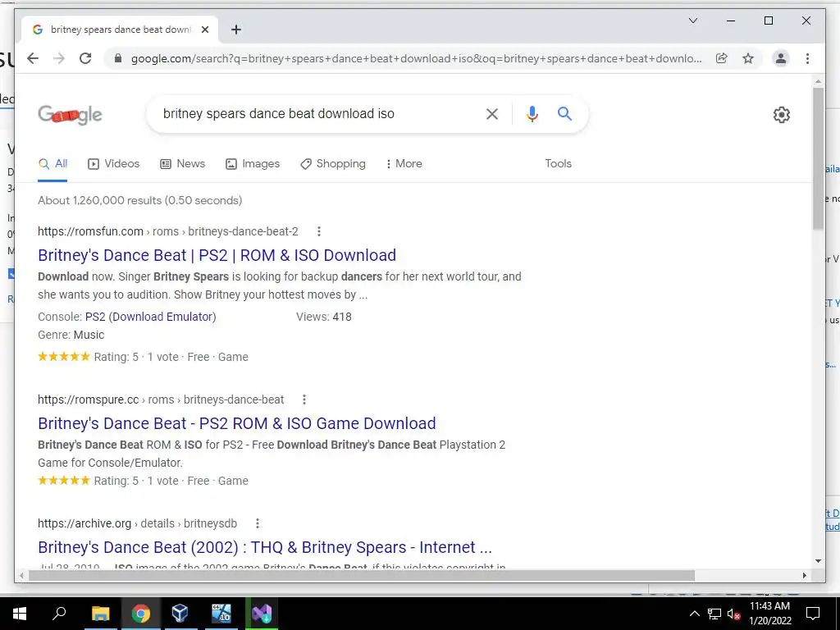Open Britney's Dance Beat PS2 ROM & ISO Game Download
Image resolution: width=840 pixels, height=630 pixels.
[x=237, y=423]
